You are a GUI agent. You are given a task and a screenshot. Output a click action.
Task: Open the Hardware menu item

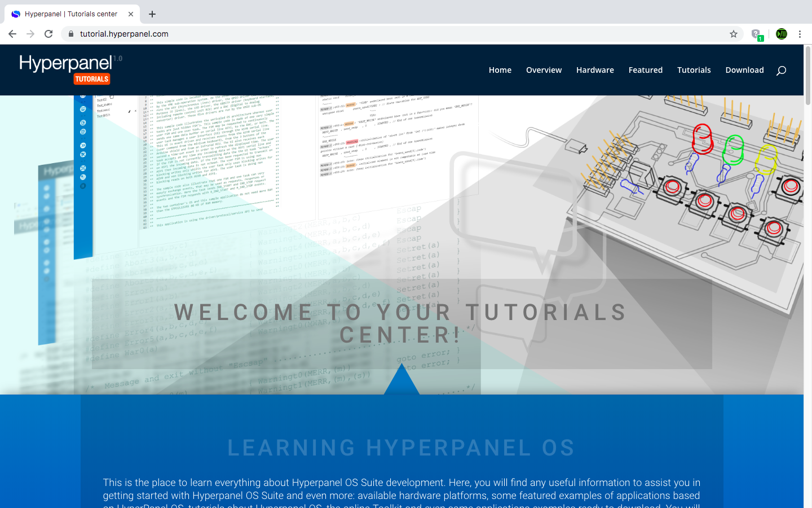(595, 70)
